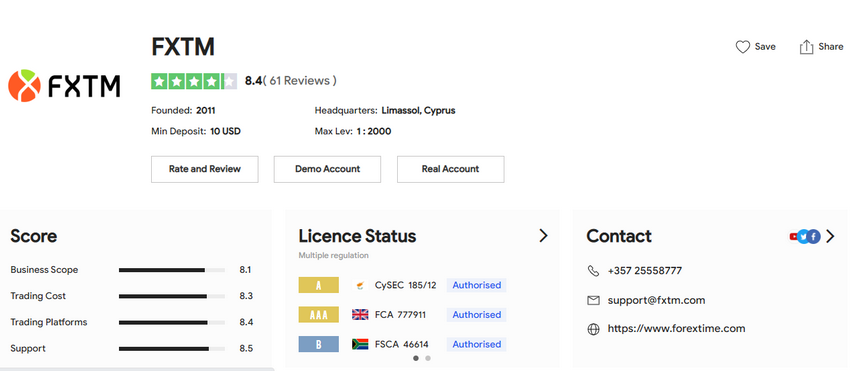
Task: Select the second licence carousel dot
Action: coord(428,358)
